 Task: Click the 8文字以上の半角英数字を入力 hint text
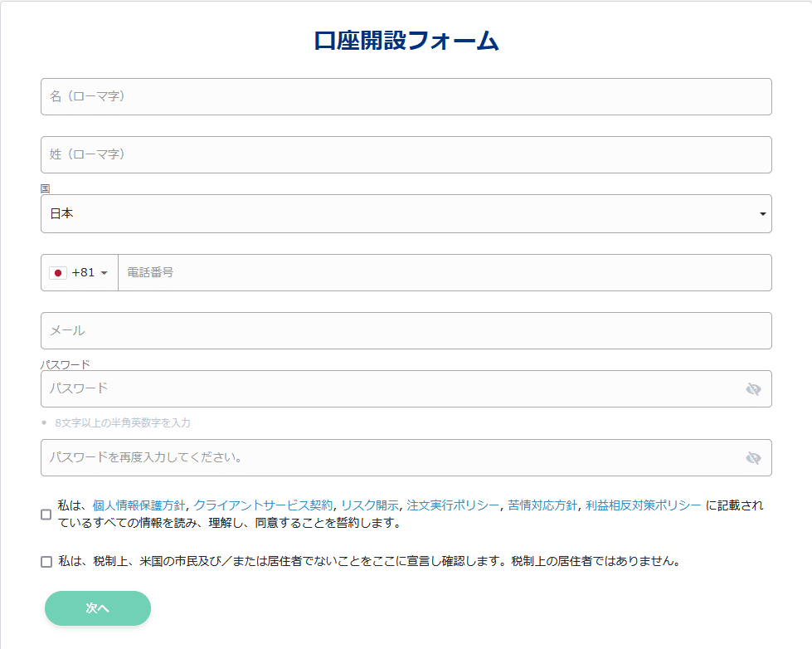click(x=123, y=423)
